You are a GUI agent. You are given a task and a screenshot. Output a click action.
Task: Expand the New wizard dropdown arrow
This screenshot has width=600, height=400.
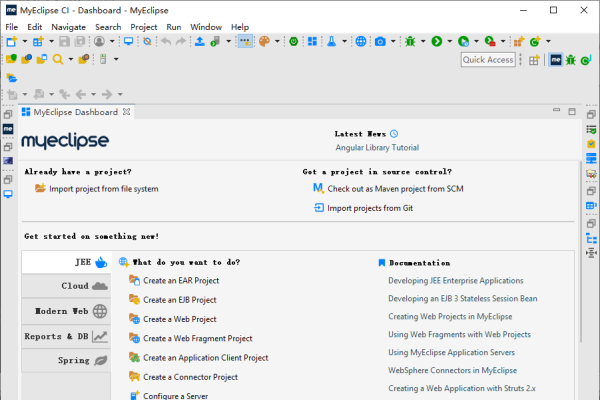tap(24, 41)
